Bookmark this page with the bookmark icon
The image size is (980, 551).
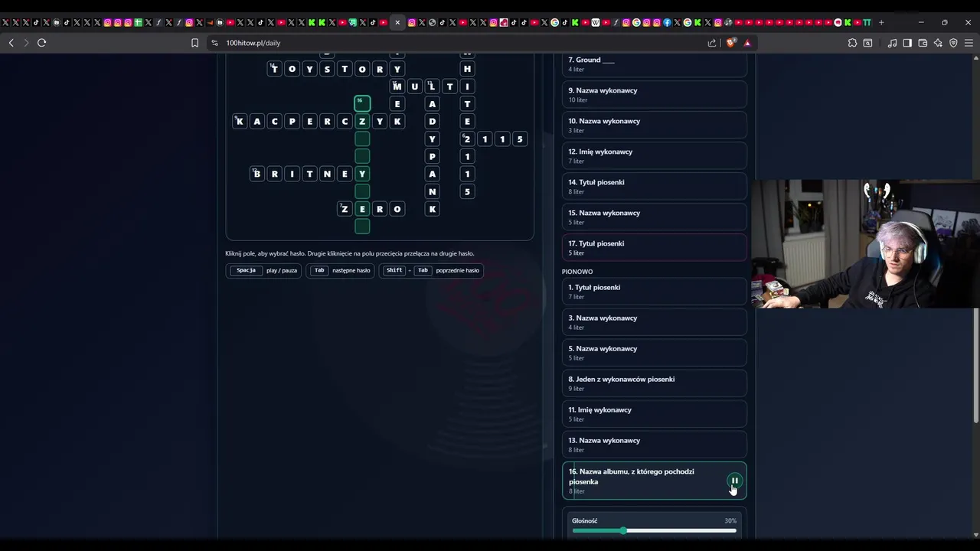pyautogui.click(x=194, y=43)
